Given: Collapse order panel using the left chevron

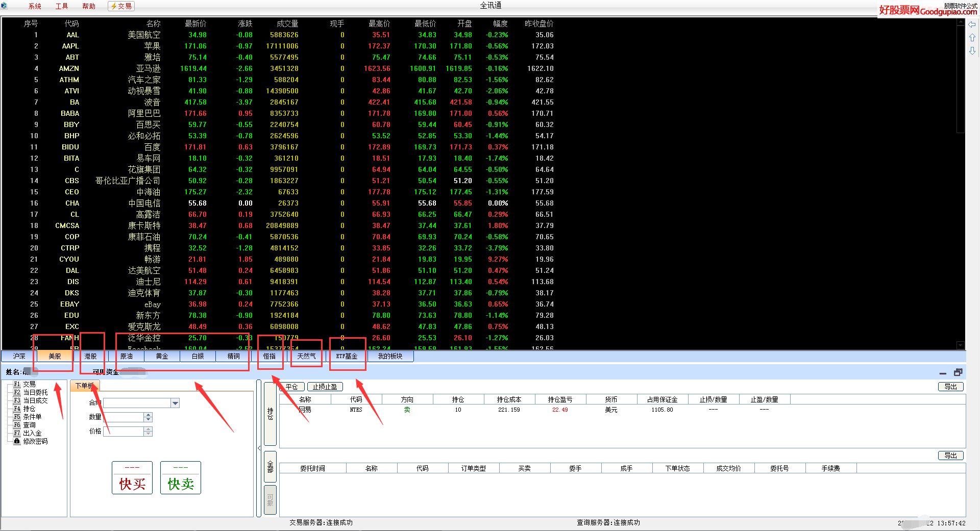Looking at the screenshot, I should tap(259, 448).
